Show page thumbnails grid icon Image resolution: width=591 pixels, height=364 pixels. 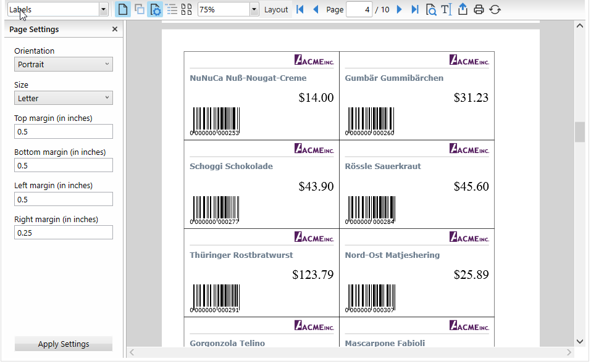(x=187, y=9)
